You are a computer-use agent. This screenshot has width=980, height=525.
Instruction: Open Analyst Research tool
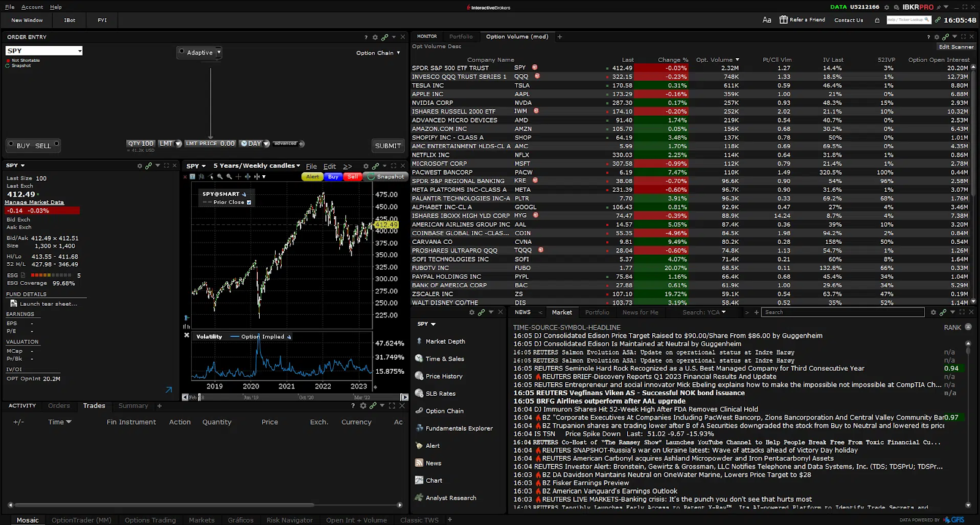(446, 498)
